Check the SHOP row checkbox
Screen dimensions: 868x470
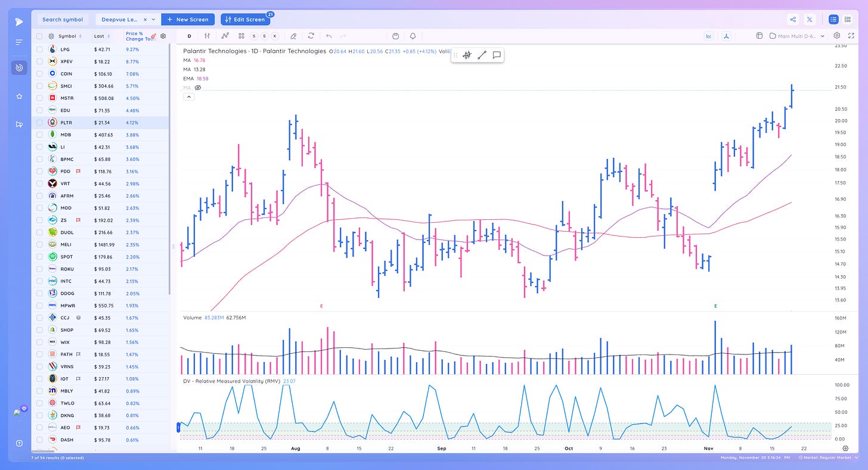click(x=39, y=330)
